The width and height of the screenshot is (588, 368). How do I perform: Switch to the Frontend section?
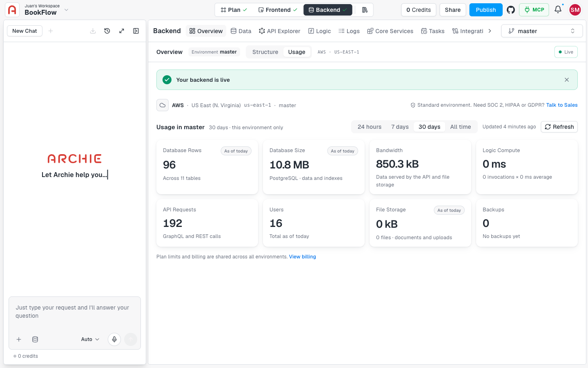click(x=278, y=10)
